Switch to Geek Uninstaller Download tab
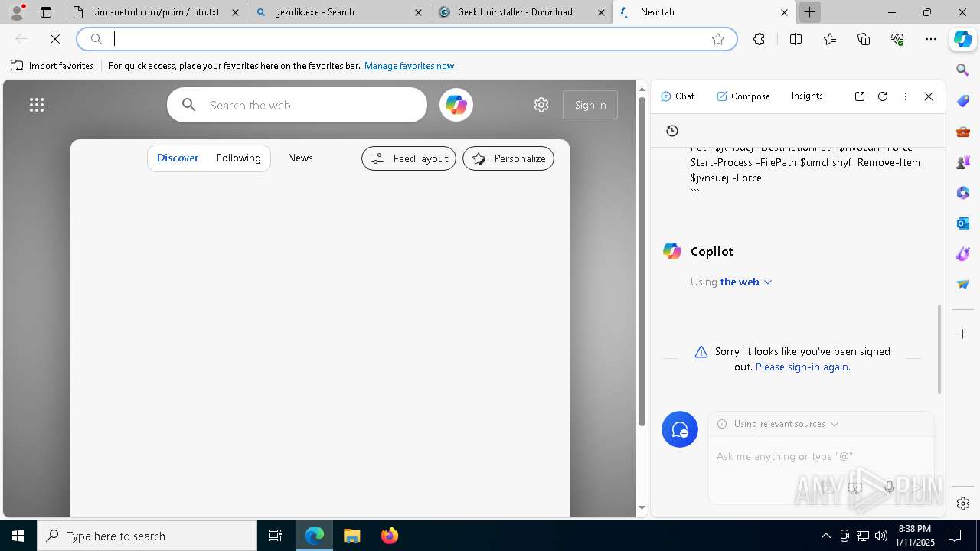This screenshot has height=551, width=980. coord(521,12)
